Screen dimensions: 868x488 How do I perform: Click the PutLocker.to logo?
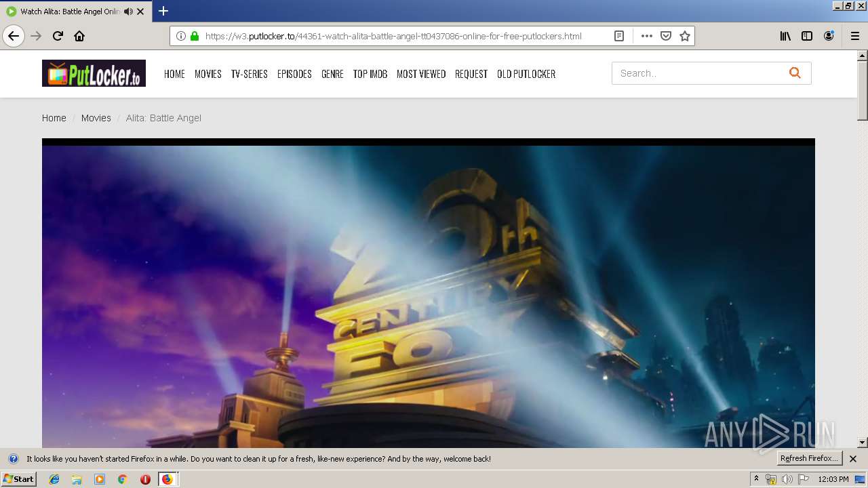94,73
